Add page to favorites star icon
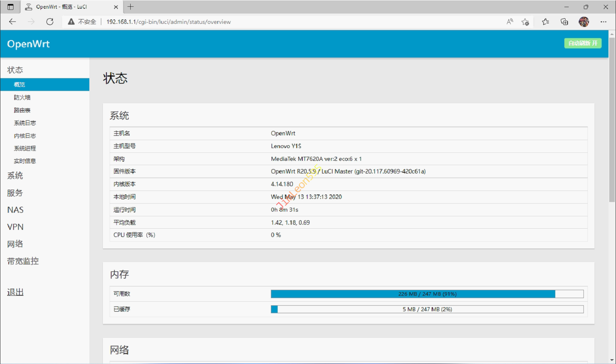Screen dimensions: 616x364 [525, 22]
